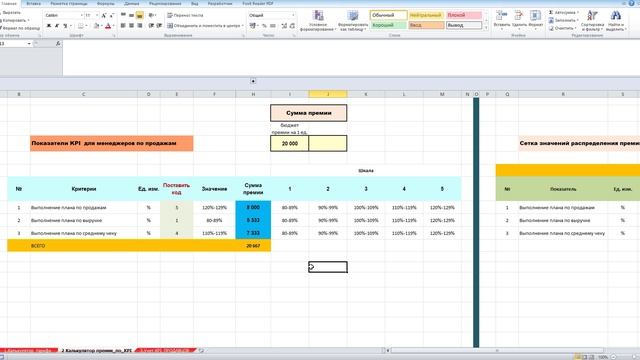This screenshot has height=360, width=640.
Task: Apply the red font color button
Action: pyautogui.click(x=108, y=26)
